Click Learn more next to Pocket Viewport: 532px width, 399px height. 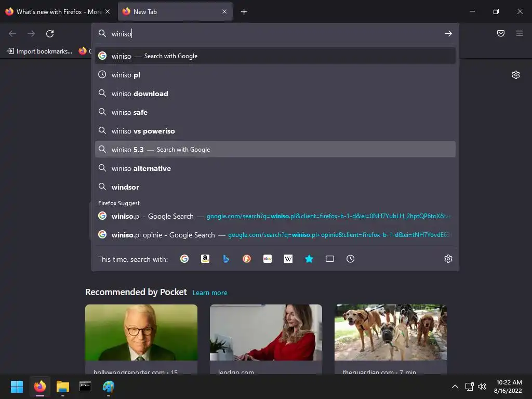click(x=210, y=293)
